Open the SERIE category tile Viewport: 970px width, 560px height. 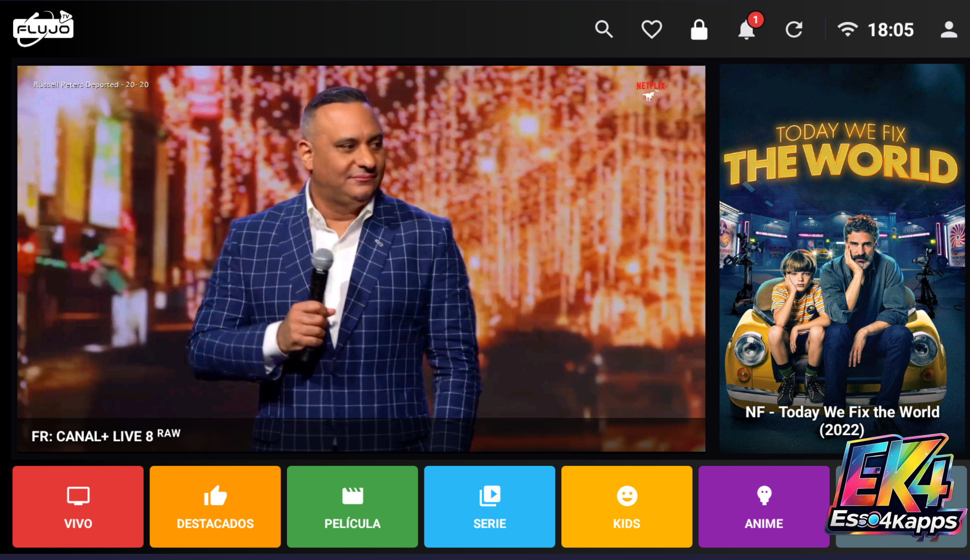point(489,506)
